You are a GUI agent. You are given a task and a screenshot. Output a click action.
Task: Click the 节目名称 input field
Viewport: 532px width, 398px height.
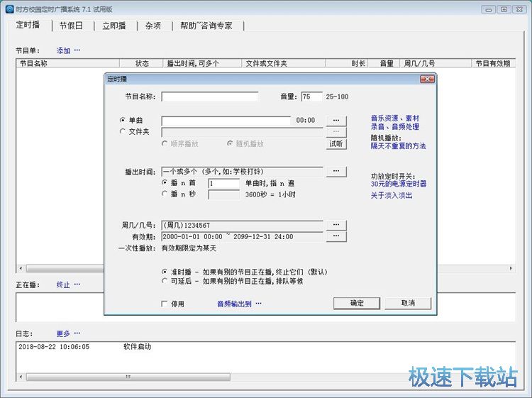(x=210, y=96)
